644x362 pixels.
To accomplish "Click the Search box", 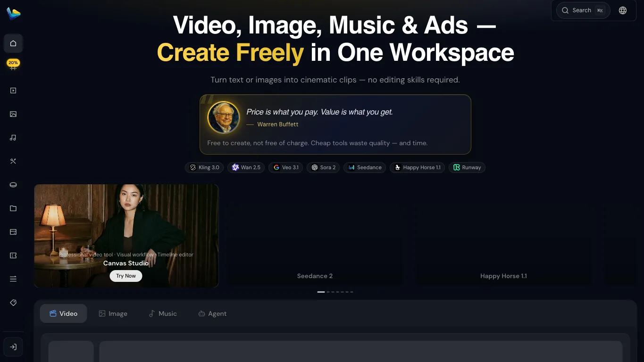I will point(583,10).
